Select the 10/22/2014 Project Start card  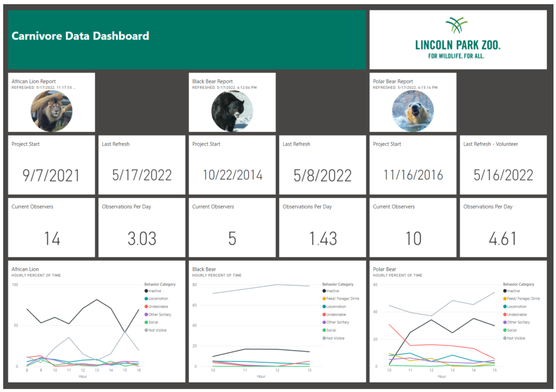[x=232, y=165]
